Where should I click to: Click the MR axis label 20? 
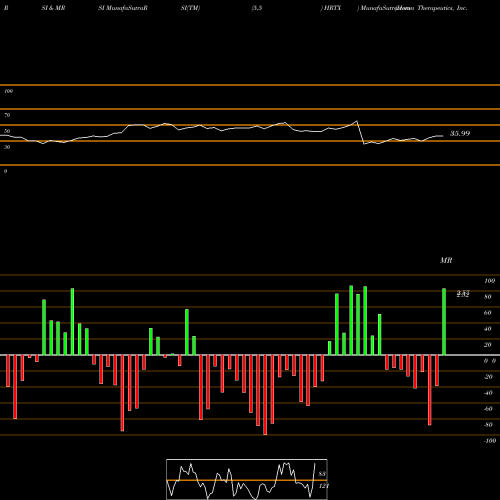(487, 345)
